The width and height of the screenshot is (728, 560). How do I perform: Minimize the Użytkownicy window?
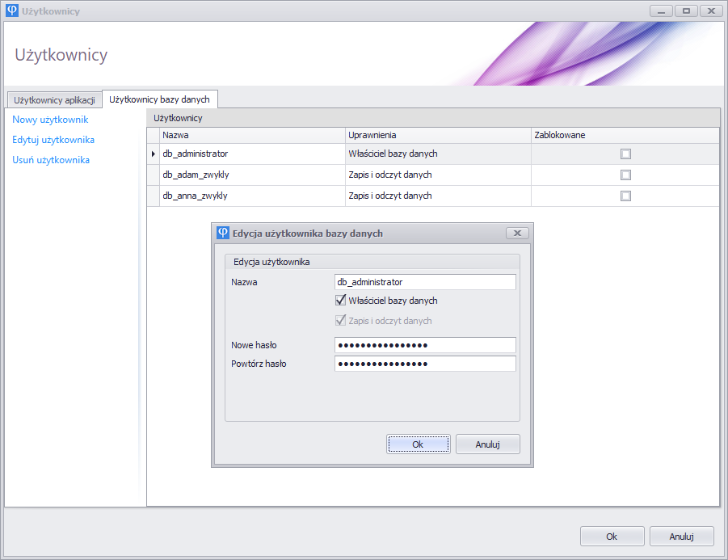(x=661, y=11)
